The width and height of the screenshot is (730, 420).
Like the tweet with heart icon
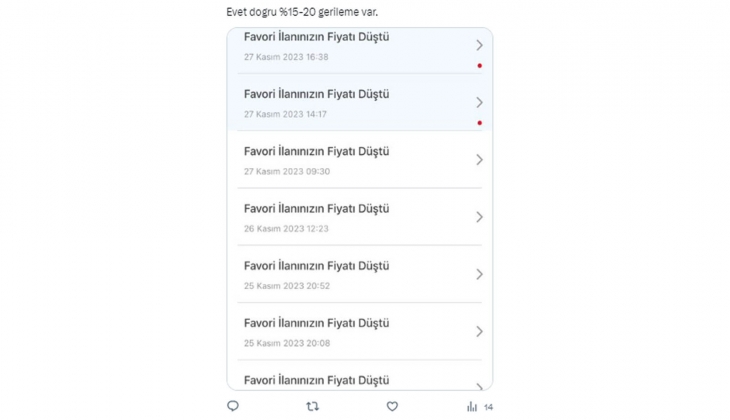tap(392, 406)
